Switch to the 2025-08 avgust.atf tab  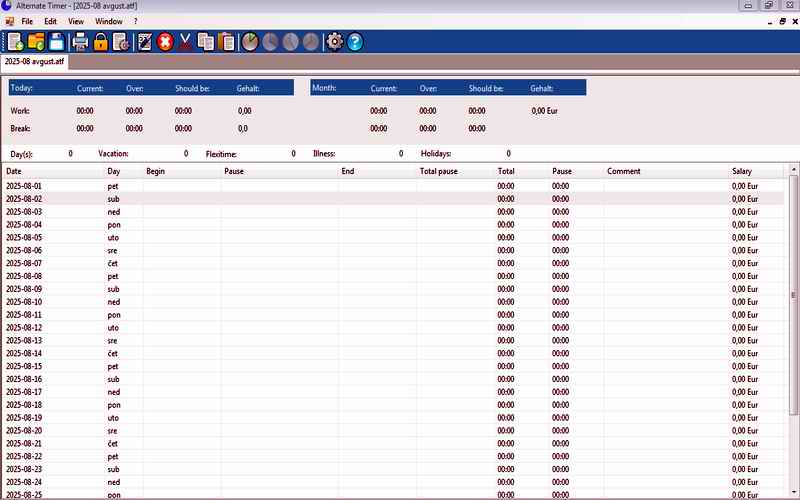pyautogui.click(x=36, y=62)
